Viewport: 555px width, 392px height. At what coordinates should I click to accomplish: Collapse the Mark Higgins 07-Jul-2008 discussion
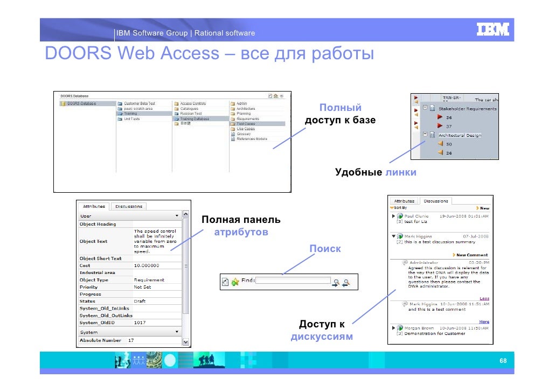tap(393, 236)
